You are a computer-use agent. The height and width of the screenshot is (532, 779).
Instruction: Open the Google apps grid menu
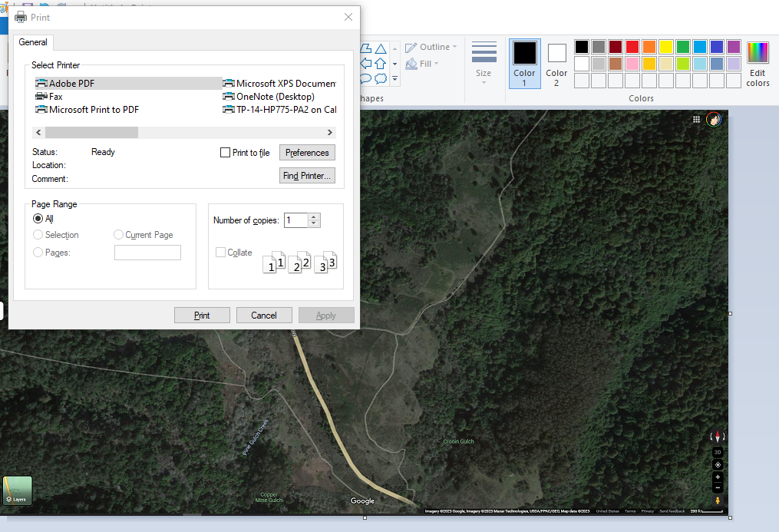point(696,119)
